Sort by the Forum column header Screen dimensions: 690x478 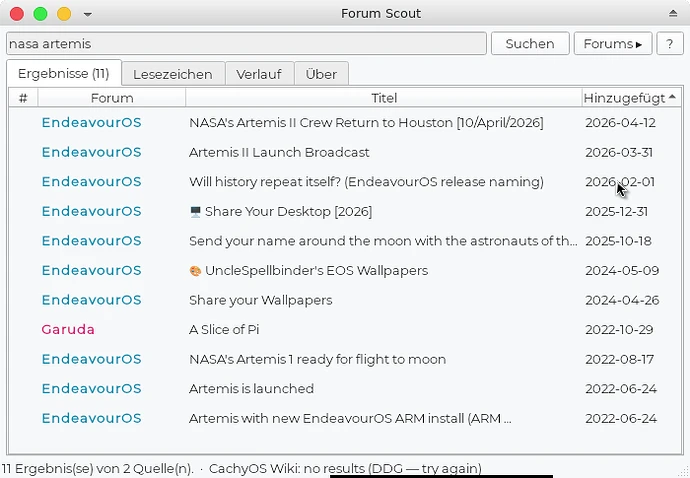pos(112,98)
